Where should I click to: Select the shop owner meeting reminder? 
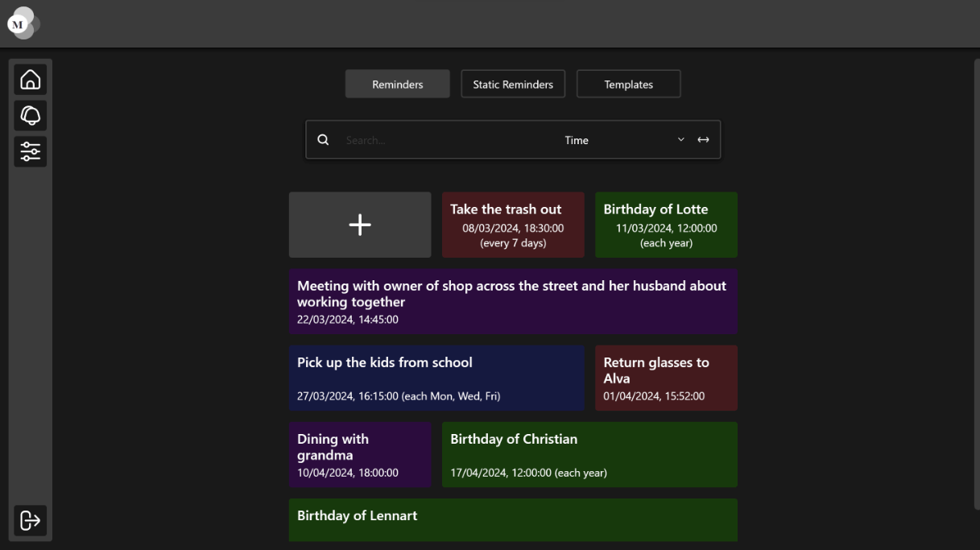513,302
